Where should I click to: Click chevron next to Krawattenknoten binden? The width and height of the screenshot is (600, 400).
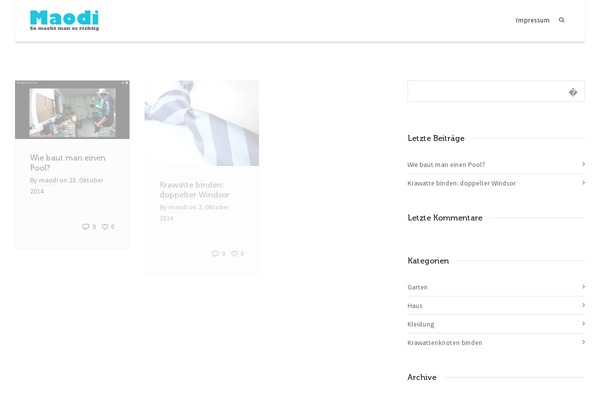click(583, 342)
